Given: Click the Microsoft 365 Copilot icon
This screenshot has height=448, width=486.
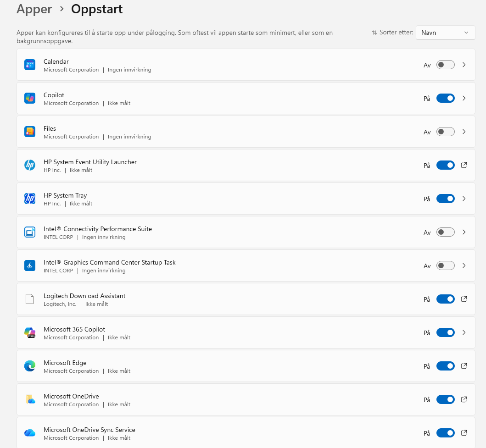Looking at the screenshot, I should [x=30, y=332].
